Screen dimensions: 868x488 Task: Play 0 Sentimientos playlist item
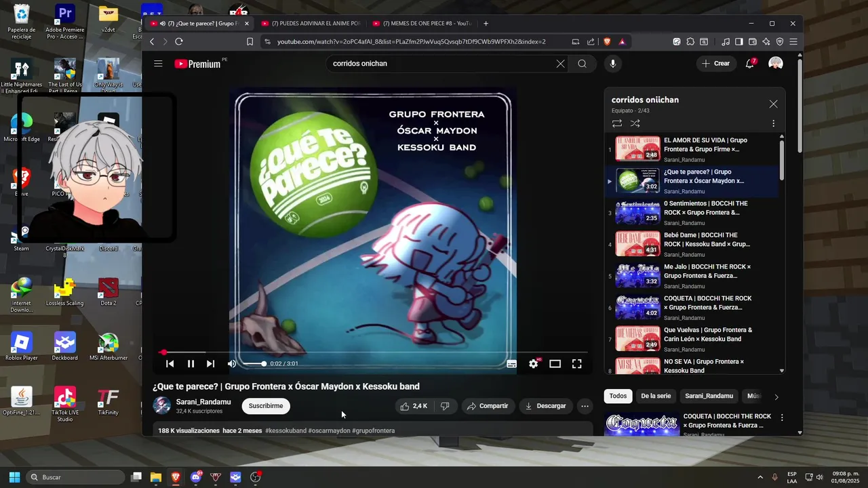point(692,212)
